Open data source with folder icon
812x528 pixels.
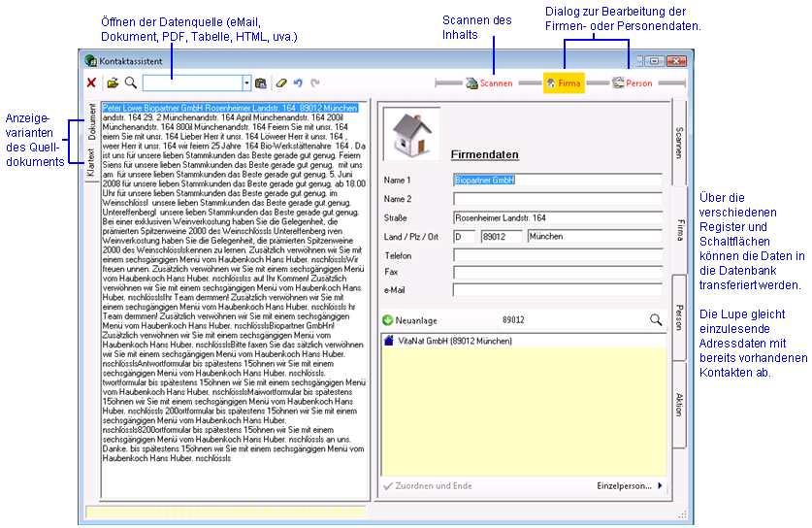(x=113, y=82)
